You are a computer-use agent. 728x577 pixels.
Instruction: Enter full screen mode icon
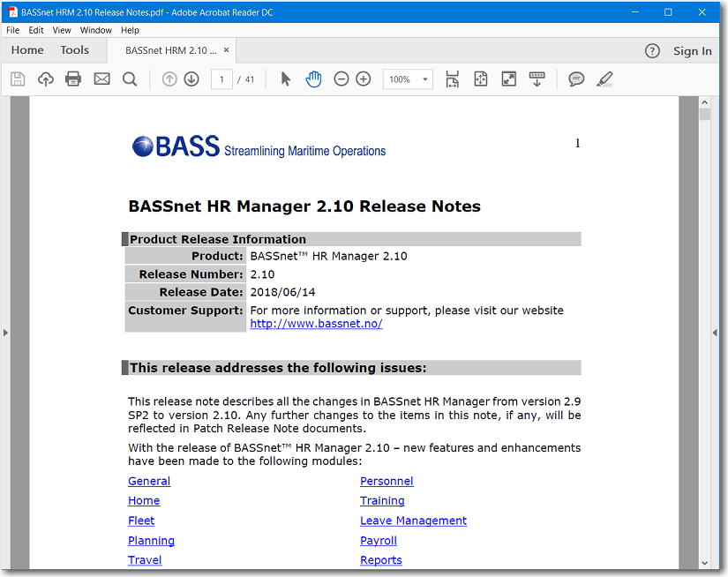click(509, 79)
